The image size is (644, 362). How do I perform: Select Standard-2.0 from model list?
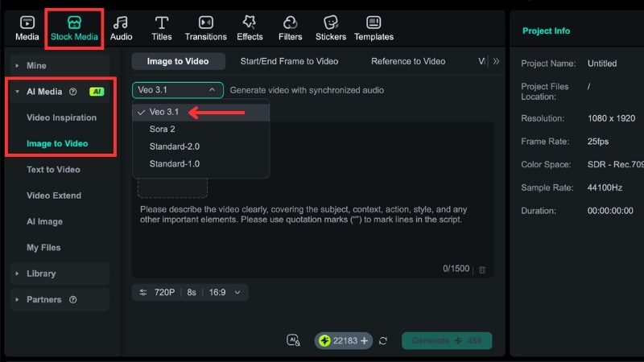coord(200,146)
